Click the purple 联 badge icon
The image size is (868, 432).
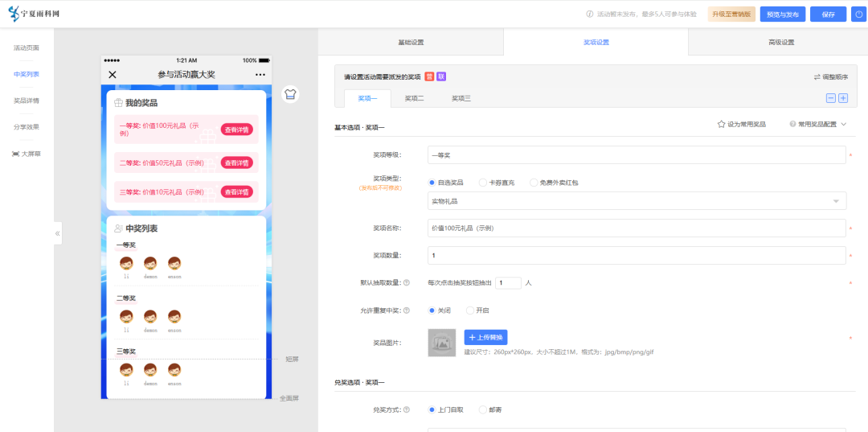tap(440, 76)
